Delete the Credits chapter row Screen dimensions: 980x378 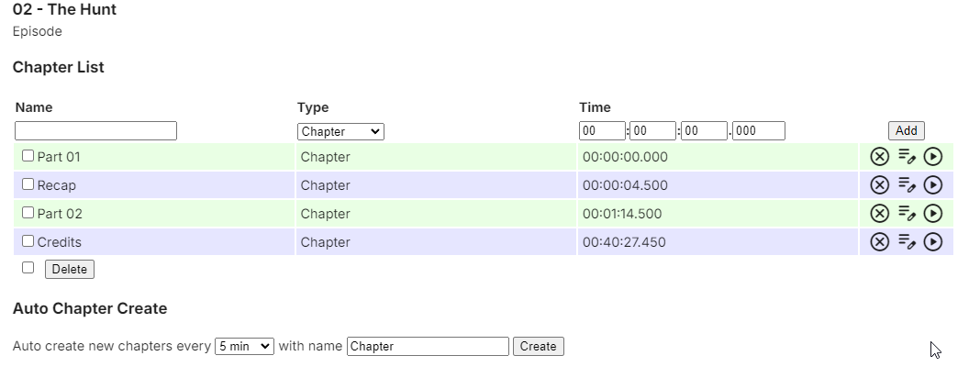pyautogui.click(x=879, y=242)
